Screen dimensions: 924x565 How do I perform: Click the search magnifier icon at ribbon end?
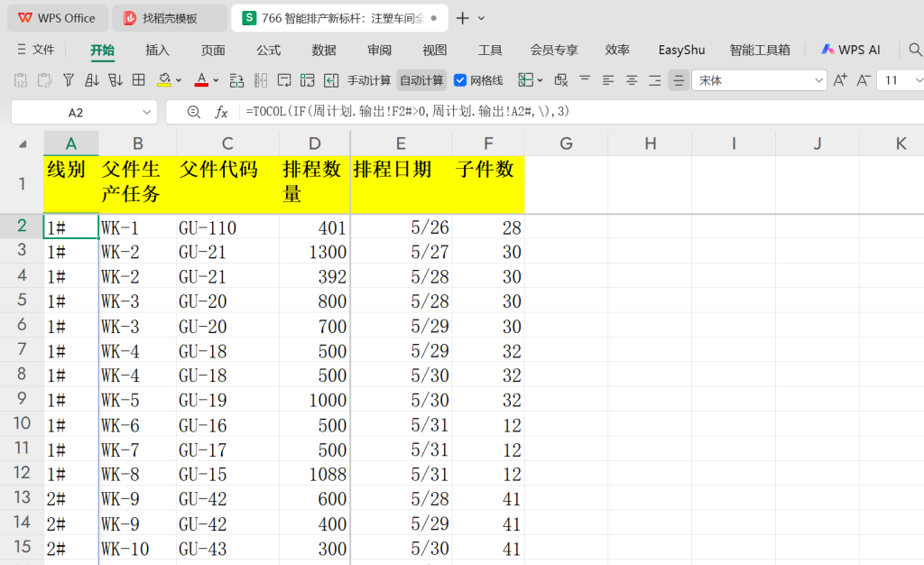click(915, 50)
